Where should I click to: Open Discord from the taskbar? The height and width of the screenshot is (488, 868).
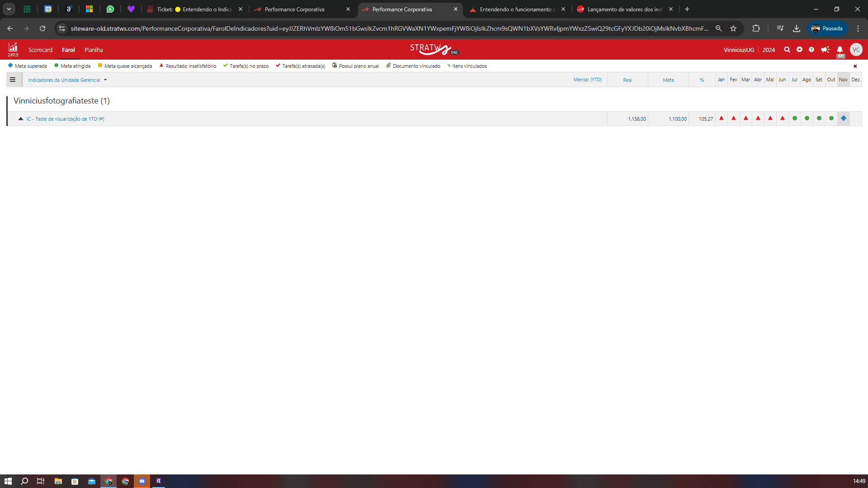[142, 481]
